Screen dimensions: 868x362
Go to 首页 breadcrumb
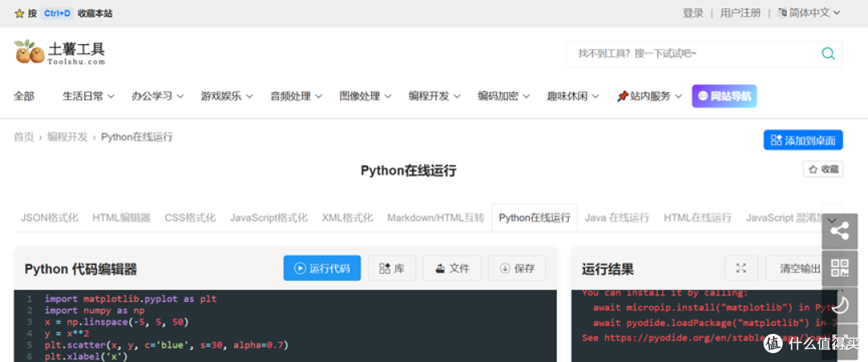[x=24, y=137]
